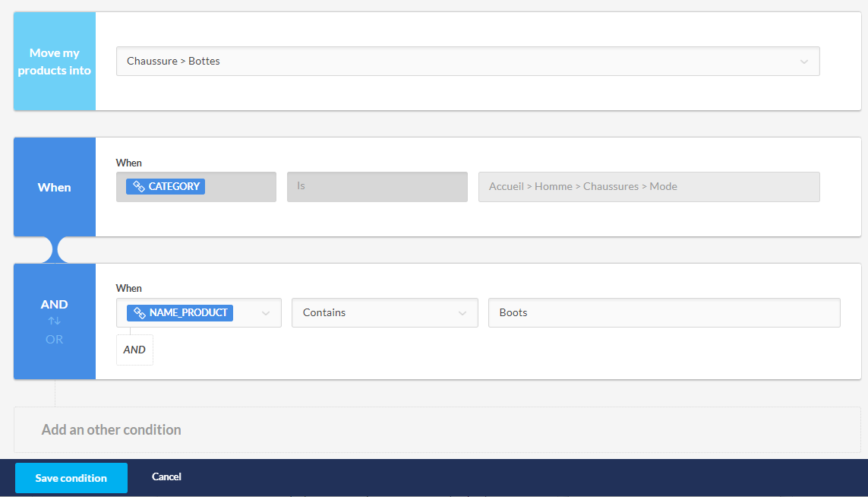Click the chevron on the Contains dropdown
The width and height of the screenshot is (868, 497).
click(x=462, y=313)
